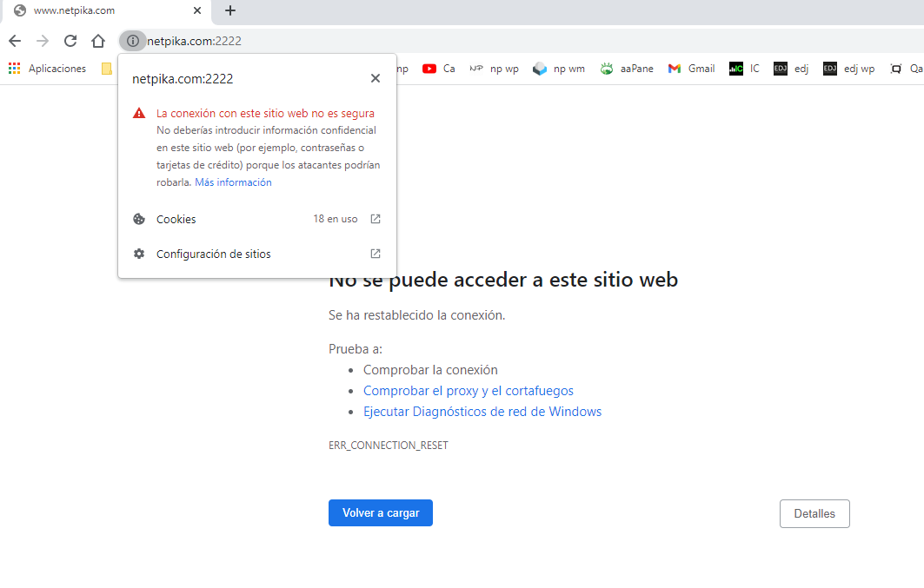Click 'Se ha restablecido la conexión.' text

tap(416, 315)
